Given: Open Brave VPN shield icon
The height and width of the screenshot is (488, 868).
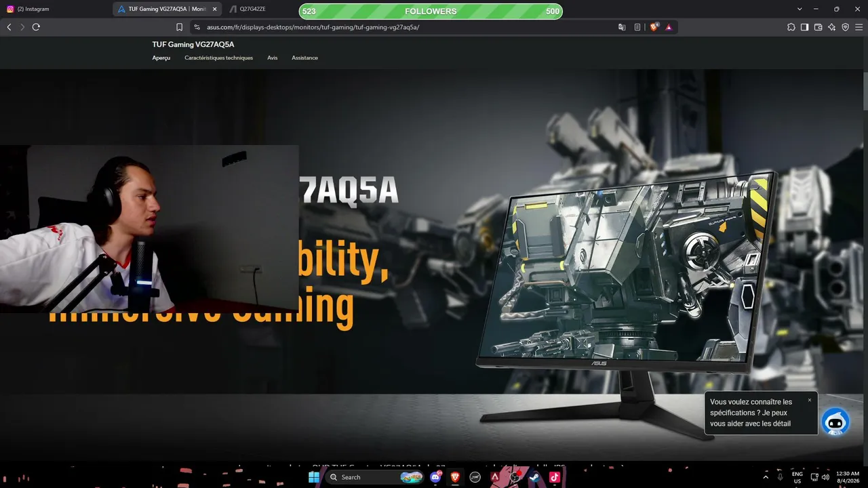Looking at the screenshot, I should pos(845,27).
